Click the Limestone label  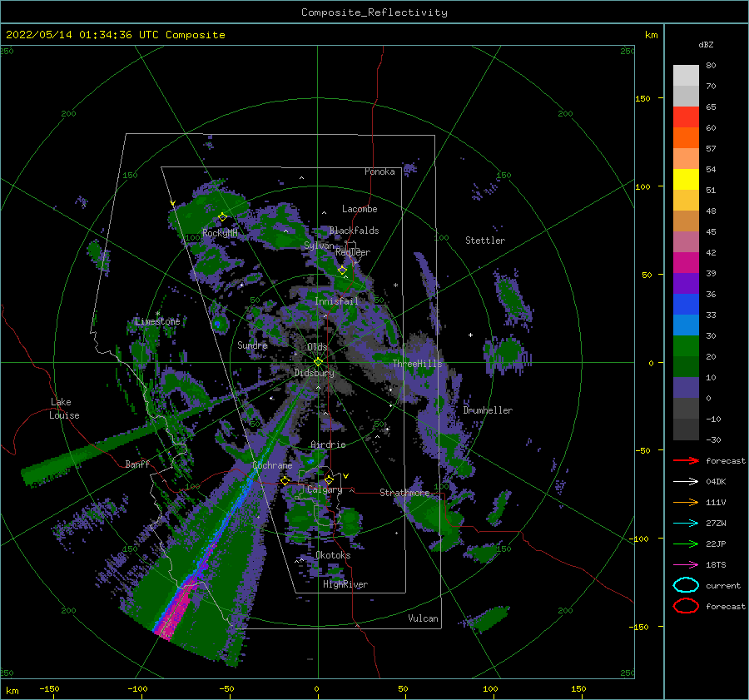point(157,321)
